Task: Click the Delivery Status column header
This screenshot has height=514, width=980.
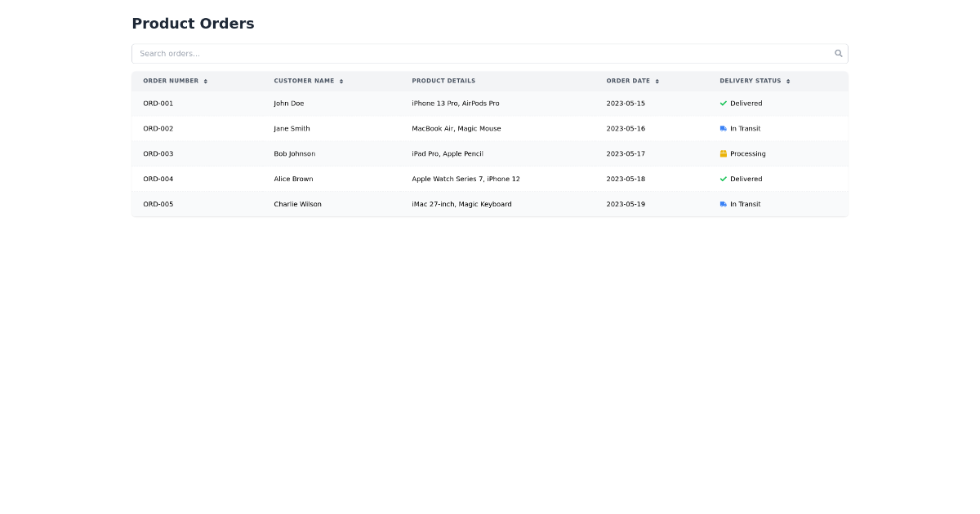Action: tap(751, 81)
